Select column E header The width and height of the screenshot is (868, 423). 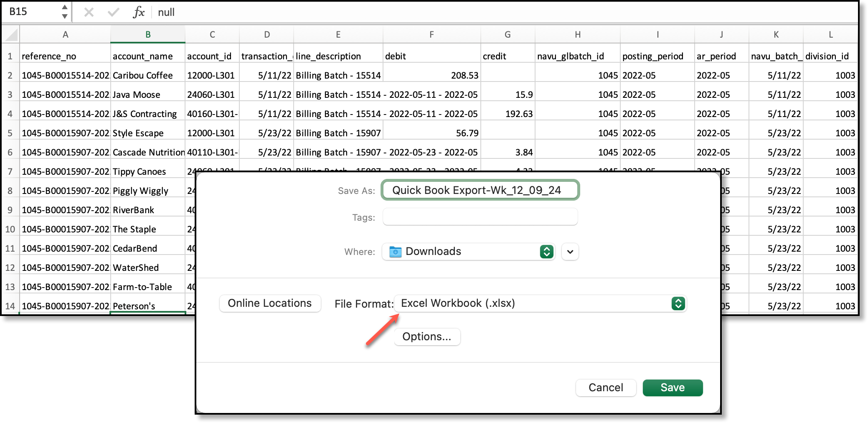tap(338, 34)
